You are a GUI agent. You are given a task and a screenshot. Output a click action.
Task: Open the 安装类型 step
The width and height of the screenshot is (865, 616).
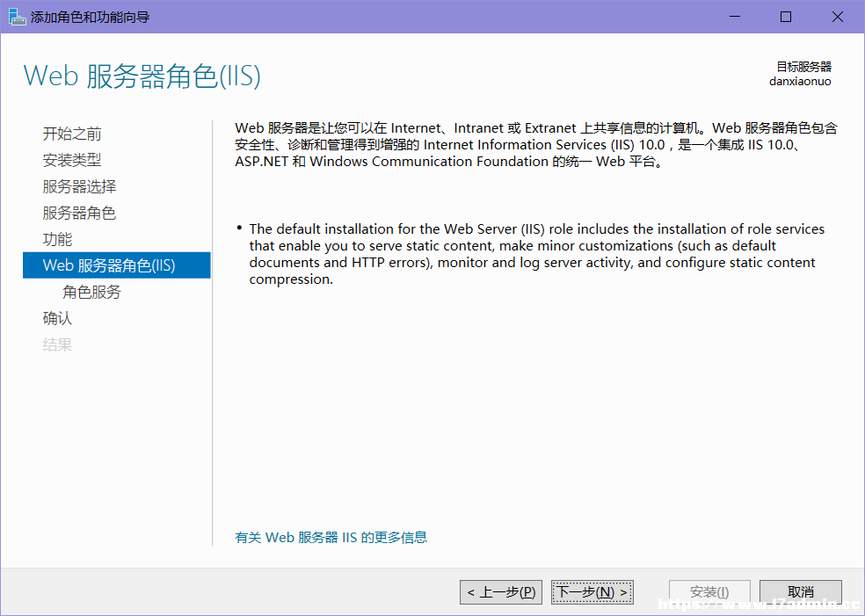coord(72,160)
